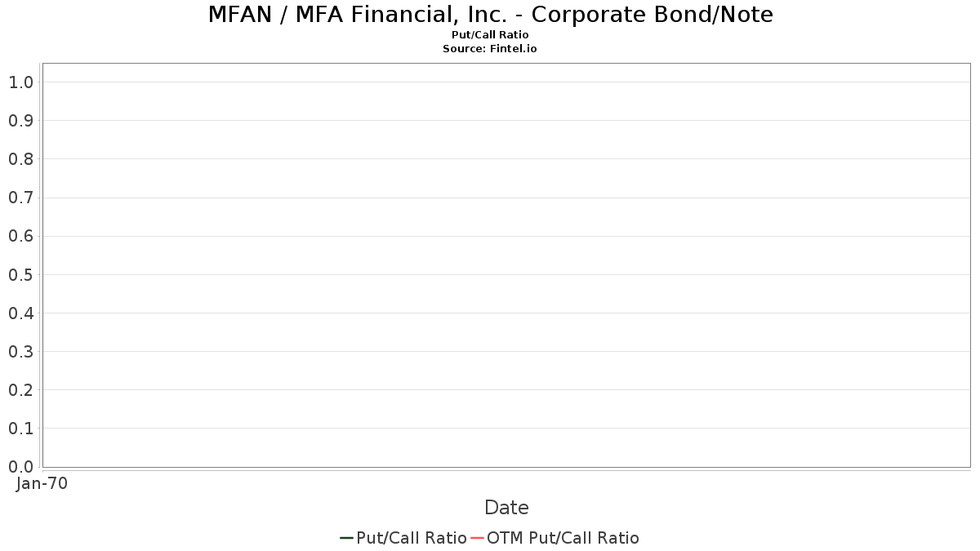Click the 0.5 y-axis label
This screenshot has height=551, width=980.
click(x=20, y=275)
